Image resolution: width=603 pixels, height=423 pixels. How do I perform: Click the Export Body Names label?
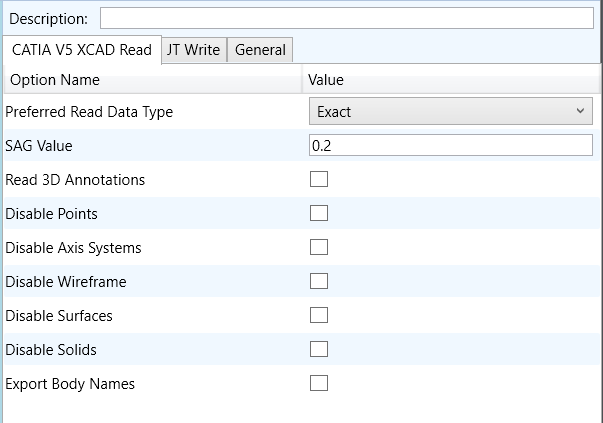tap(70, 384)
